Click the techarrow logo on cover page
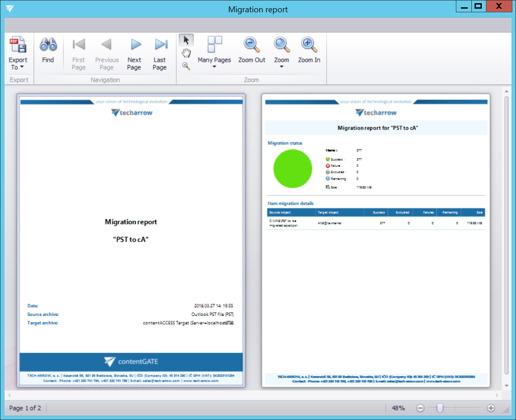 (x=132, y=113)
